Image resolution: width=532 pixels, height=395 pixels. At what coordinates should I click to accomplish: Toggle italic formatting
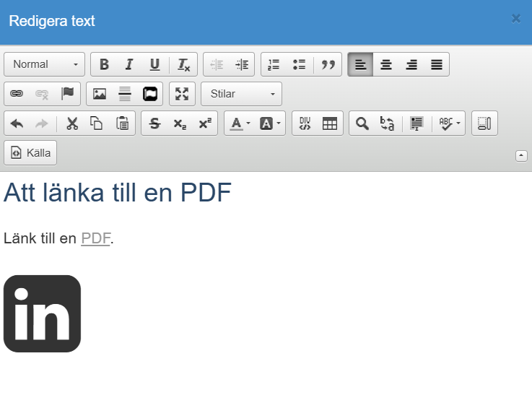click(129, 64)
